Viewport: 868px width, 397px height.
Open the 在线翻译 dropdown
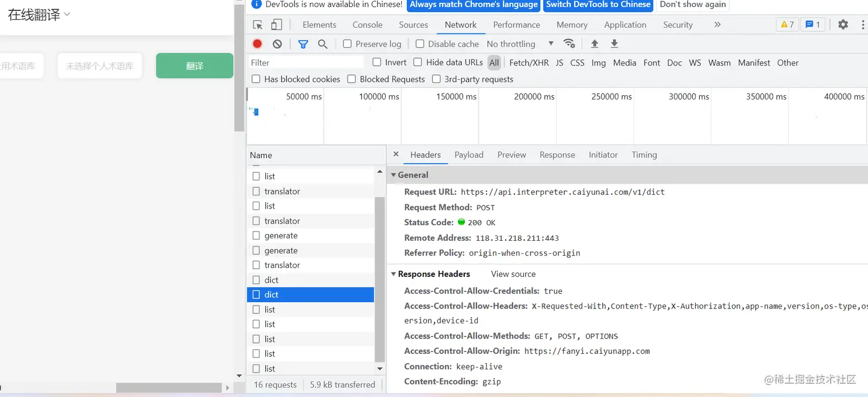39,15
